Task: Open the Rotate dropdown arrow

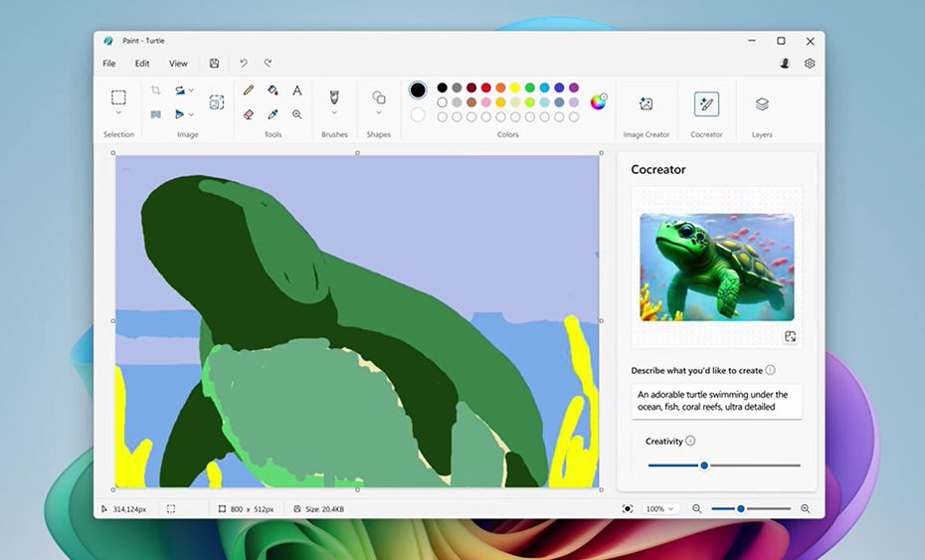Action: pyautogui.click(x=191, y=91)
